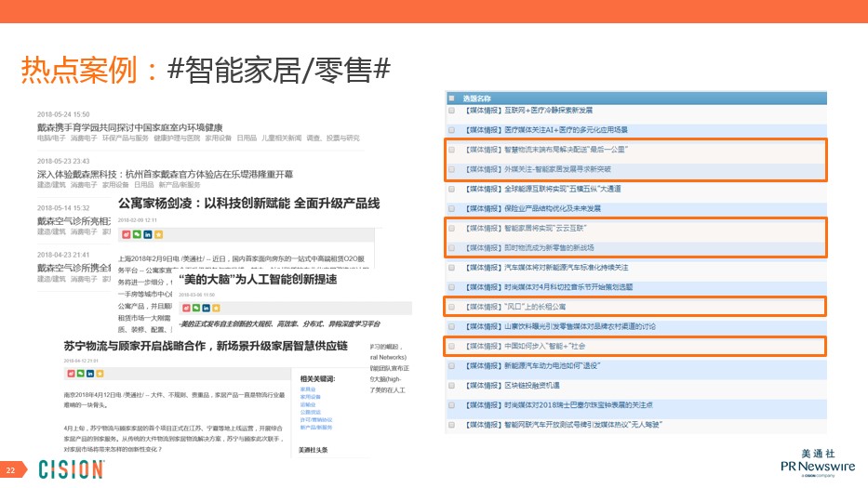Select the checkbox for 时尚媒体对2018瑞士巴塞尔珠宝钟表展 topic
Viewport: 868px width, 488px height.
pyautogui.click(x=452, y=405)
